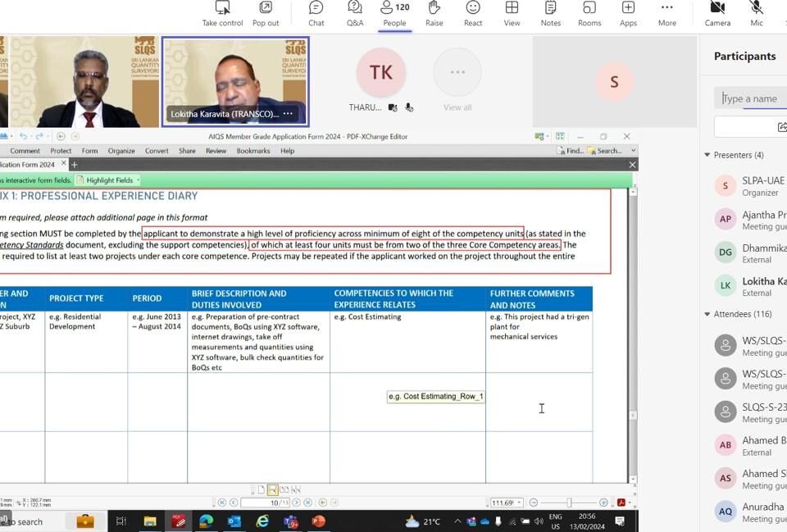This screenshot has height=532, width=787.
Task: Click the Highlight Fields button
Action: [107, 180]
